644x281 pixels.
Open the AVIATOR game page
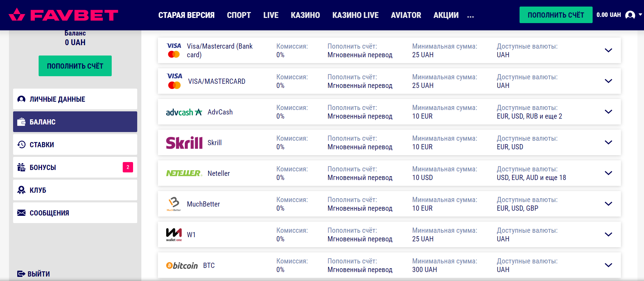coord(406,15)
